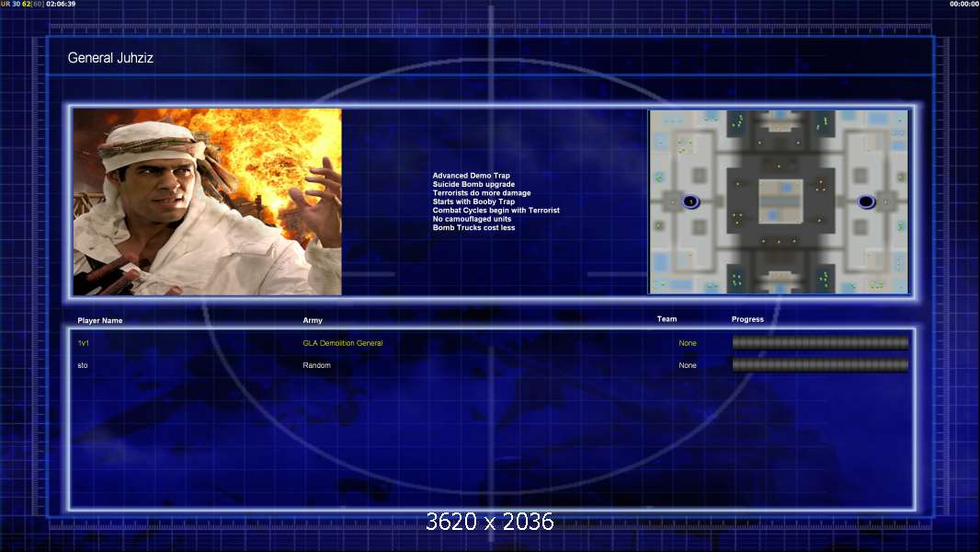Select the right-side start position marker on minimap
Image resolution: width=980 pixels, height=552 pixels.
866,201
